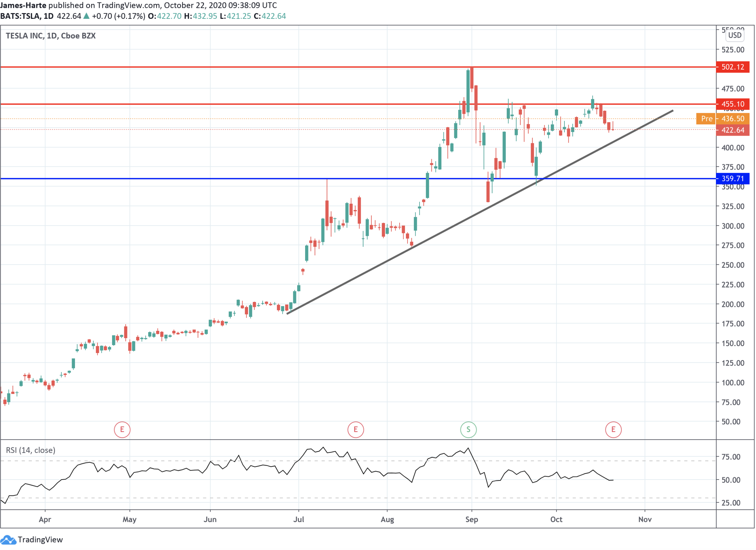Click the BATS:TSLA symbol in header
This screenshot has width=756, height=550.
[20, 16]
